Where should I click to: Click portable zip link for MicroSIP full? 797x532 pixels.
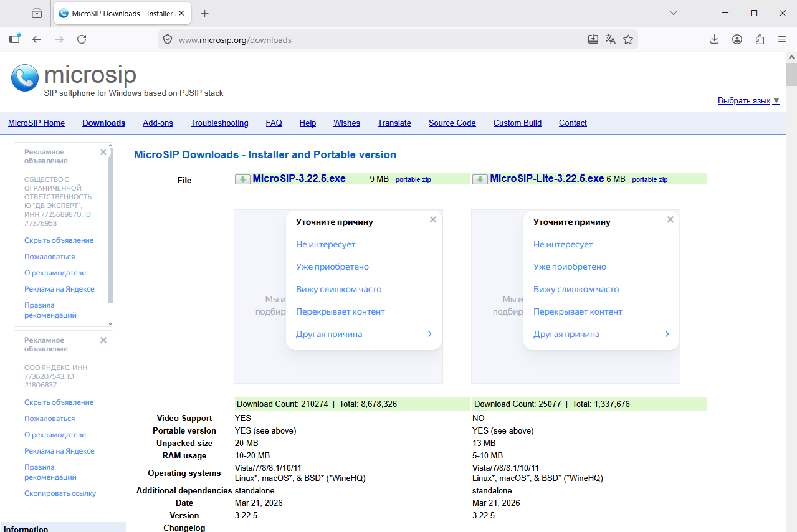[x=413, y=179]
